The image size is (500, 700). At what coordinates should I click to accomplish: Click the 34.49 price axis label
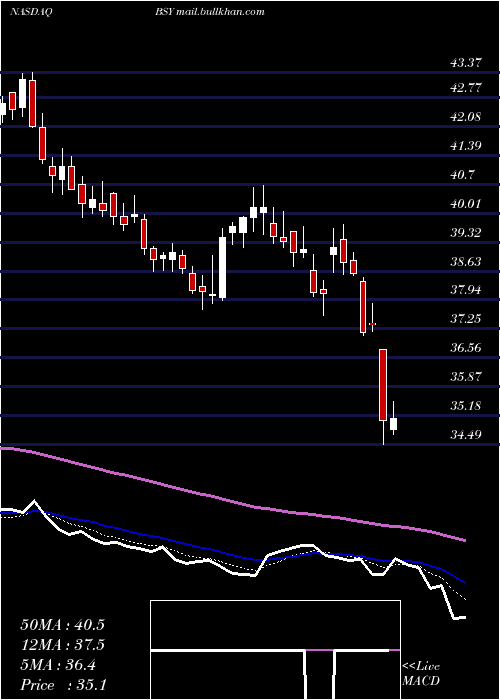coord(466,434)
